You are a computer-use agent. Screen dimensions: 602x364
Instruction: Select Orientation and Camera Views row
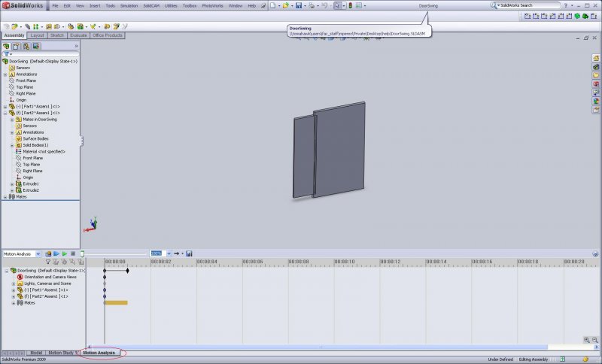pos(50,277)
